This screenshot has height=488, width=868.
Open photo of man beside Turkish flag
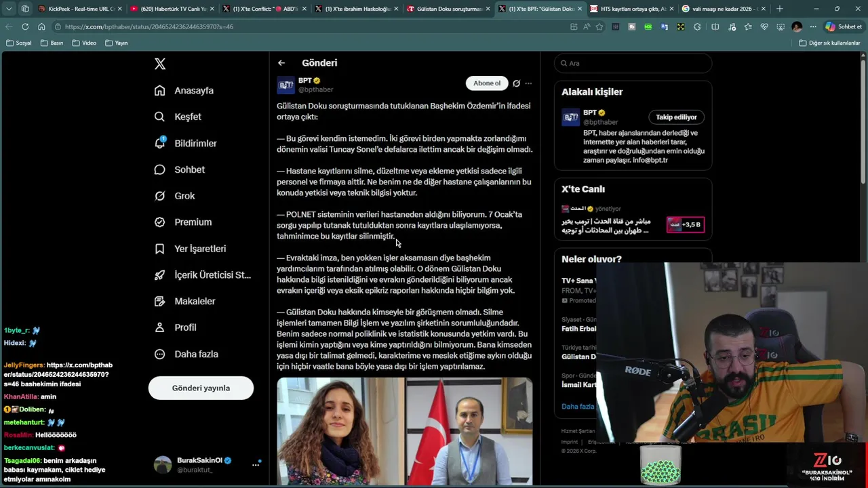point(469,432)
